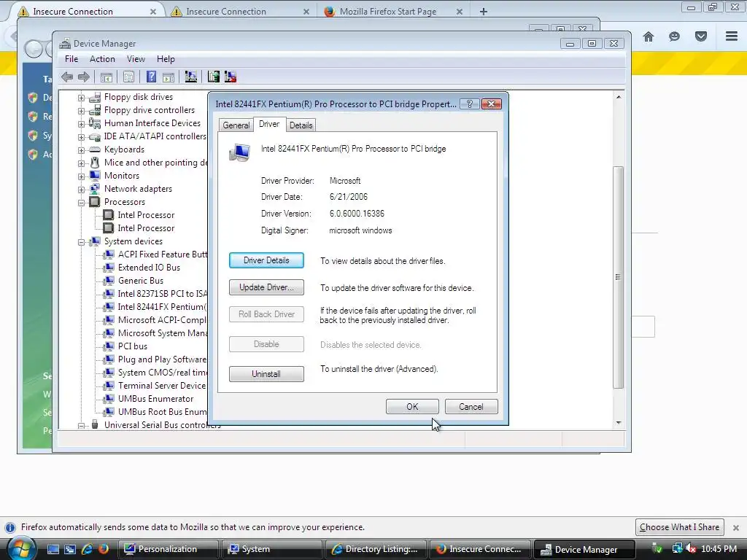This screenshot has height=560, width=747.
Task: Expand the Monitors node
Action: [82, 176]
